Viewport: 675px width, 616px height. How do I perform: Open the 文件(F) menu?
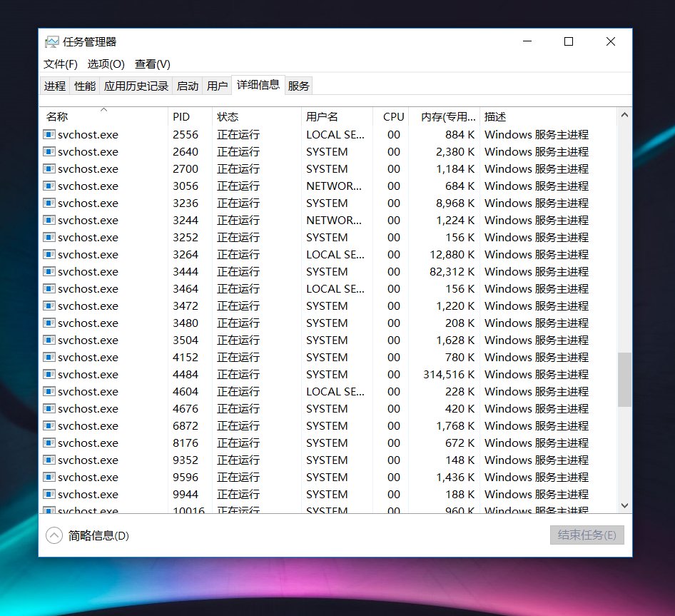[x=60, y=64]
